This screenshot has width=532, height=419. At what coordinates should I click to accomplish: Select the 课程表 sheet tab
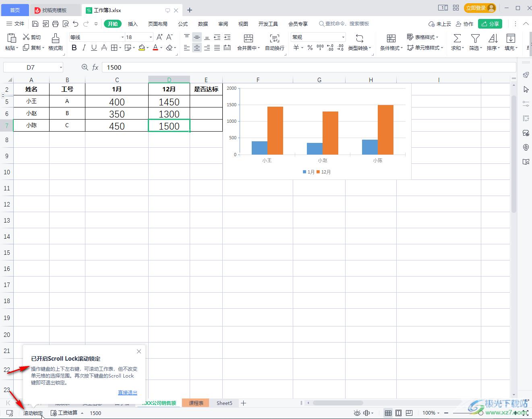(196, 403)
